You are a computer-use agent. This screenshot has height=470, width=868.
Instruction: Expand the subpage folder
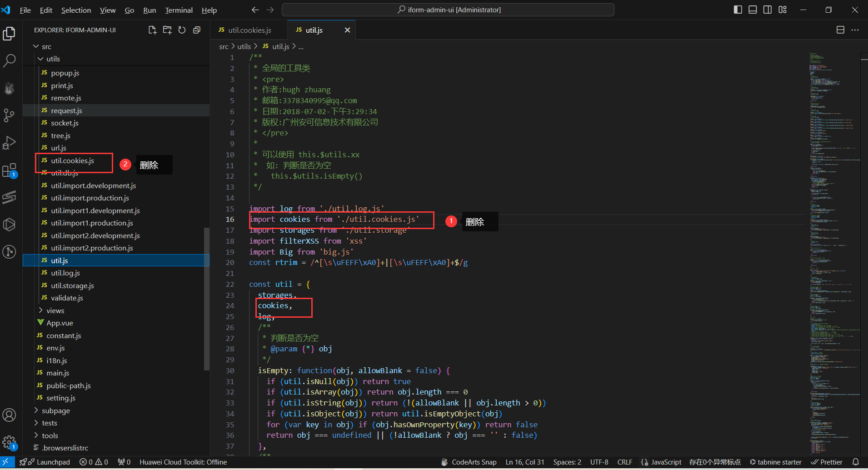[x=55, y=410]
